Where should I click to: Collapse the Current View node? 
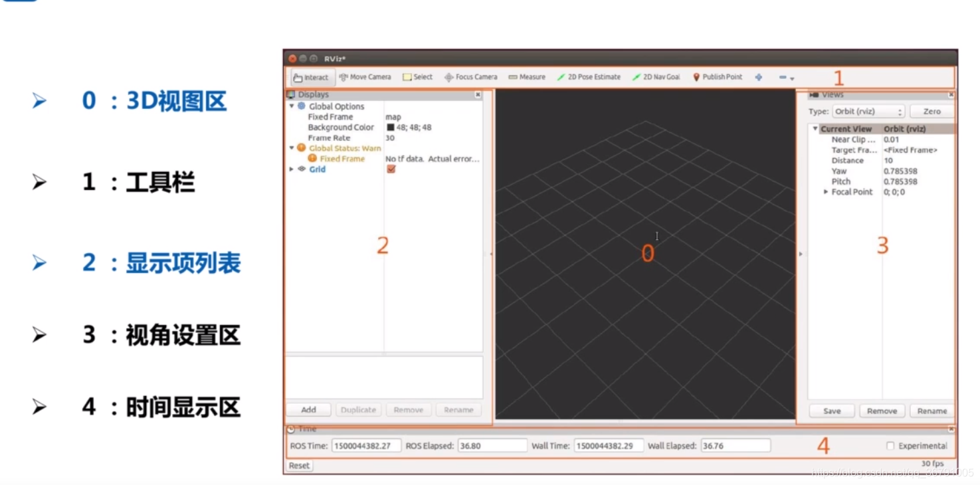815,129
